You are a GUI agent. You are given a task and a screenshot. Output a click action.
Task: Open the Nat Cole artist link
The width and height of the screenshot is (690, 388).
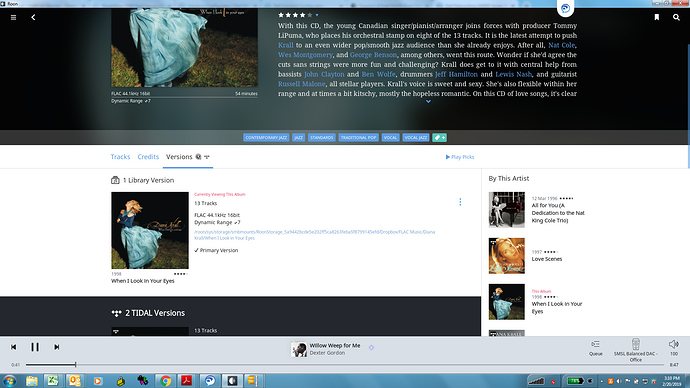(x=561, y=45)
